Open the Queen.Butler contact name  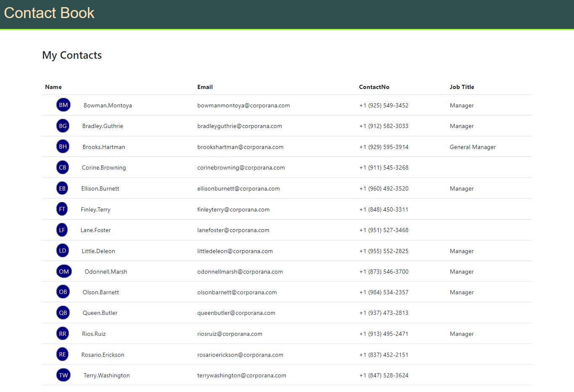(100, 313)
